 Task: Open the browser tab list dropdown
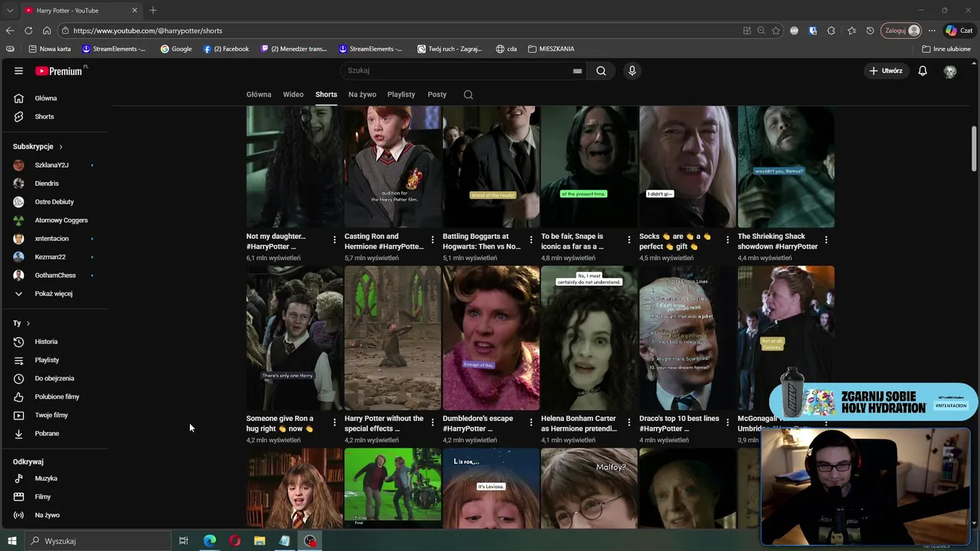[10, 10]
